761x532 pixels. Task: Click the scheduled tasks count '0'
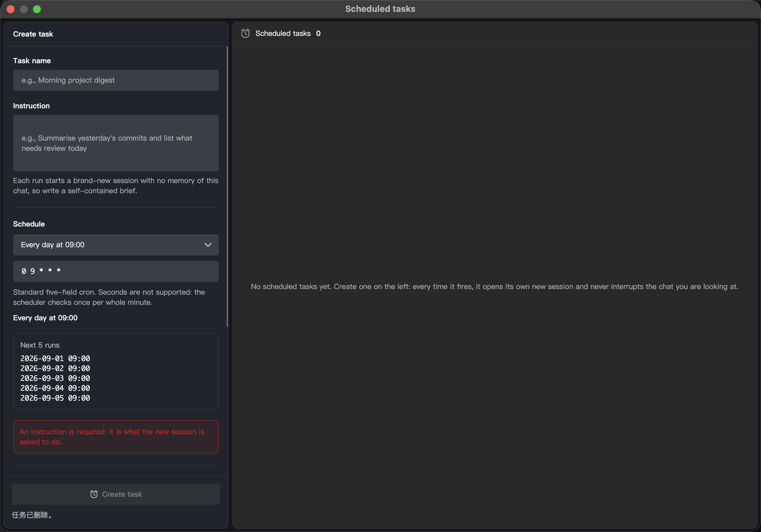click(x=318, y=34)
